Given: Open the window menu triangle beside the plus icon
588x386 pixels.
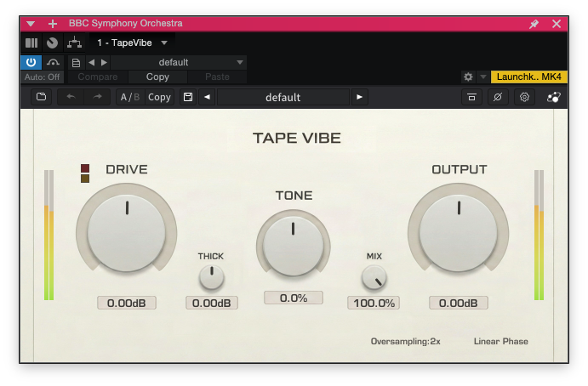Looking at the screenshot, I should [x=31, y=24].
